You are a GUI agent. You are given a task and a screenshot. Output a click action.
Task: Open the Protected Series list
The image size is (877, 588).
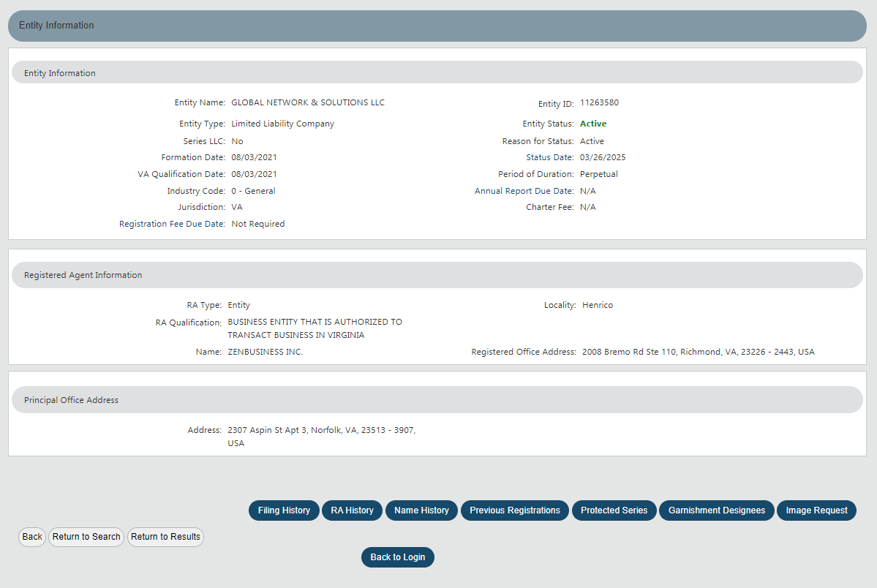(614, 510)
